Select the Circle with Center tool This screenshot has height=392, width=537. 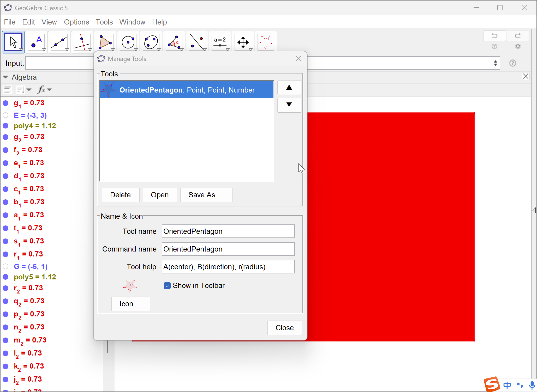point(128,42)
